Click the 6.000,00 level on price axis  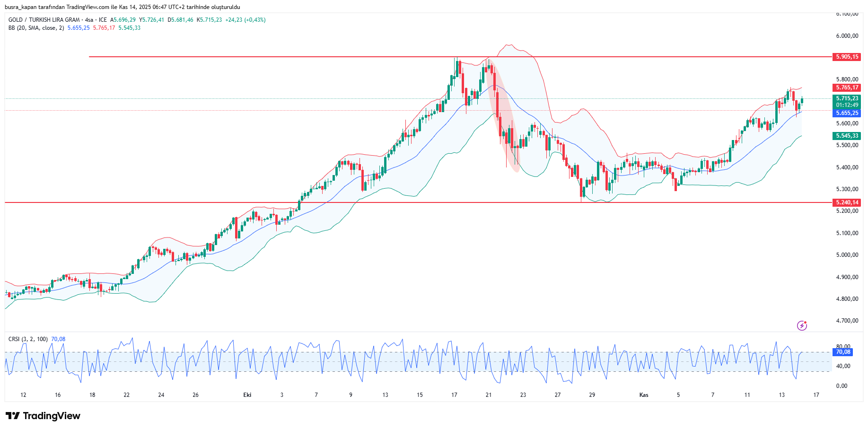tap(847, 36)
